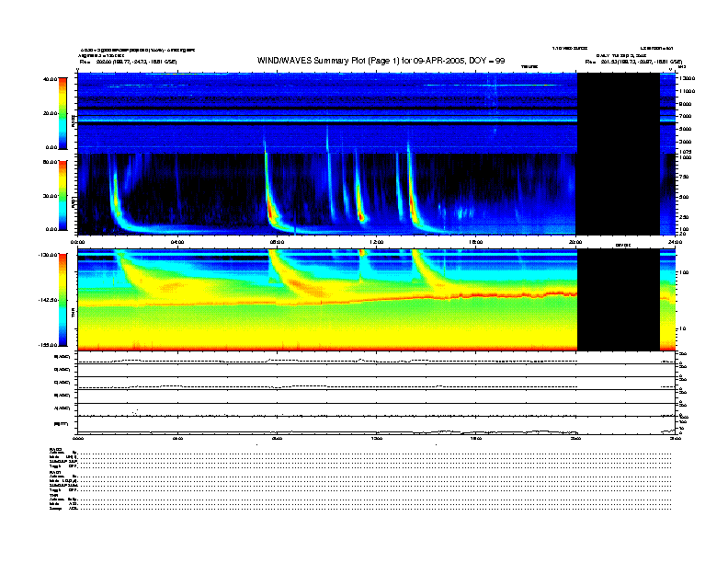Click 00:00 tick label beneath RAD1 spectrogram
Viewport: 728px width, 563px height.
[77, 242]
